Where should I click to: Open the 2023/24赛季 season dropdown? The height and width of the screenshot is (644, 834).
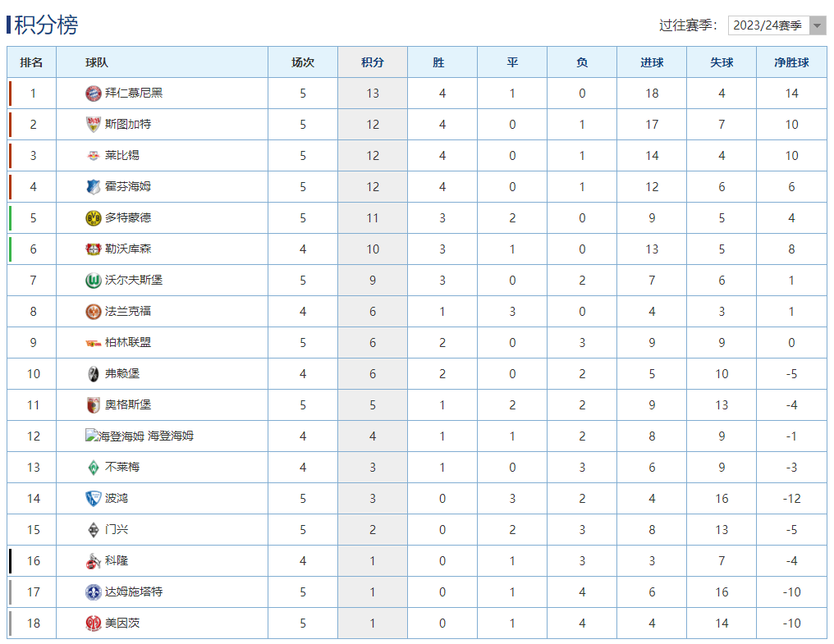768,25
